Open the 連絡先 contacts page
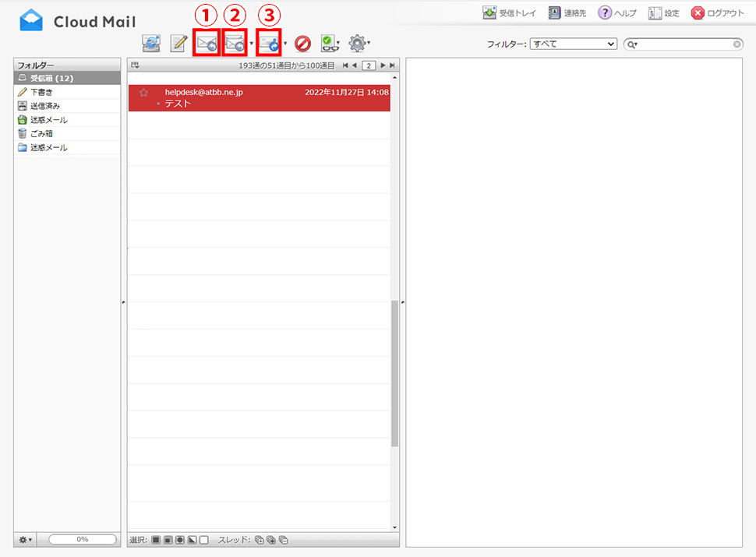Viewport: 756px width, 557px height. point(571,13)
